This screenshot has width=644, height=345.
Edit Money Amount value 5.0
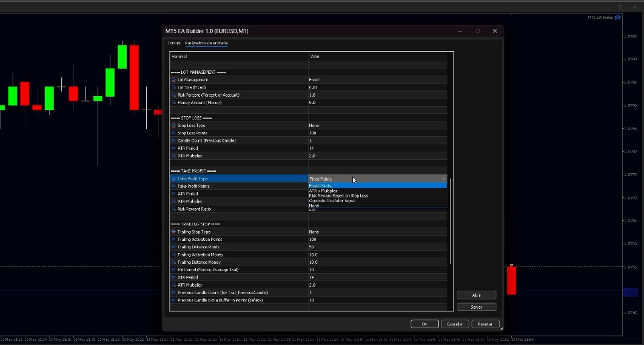(x=378, y=103)
